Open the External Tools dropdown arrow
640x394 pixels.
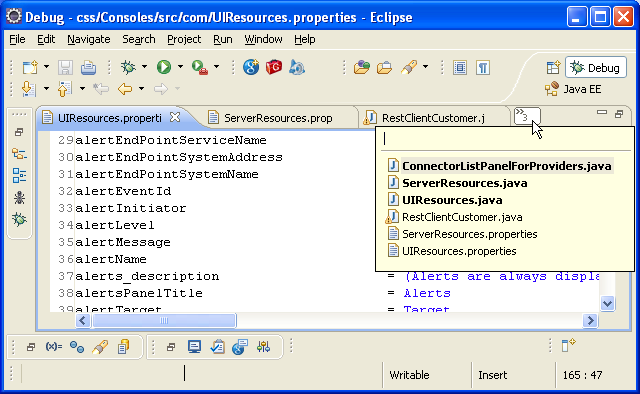pos(216,67)
